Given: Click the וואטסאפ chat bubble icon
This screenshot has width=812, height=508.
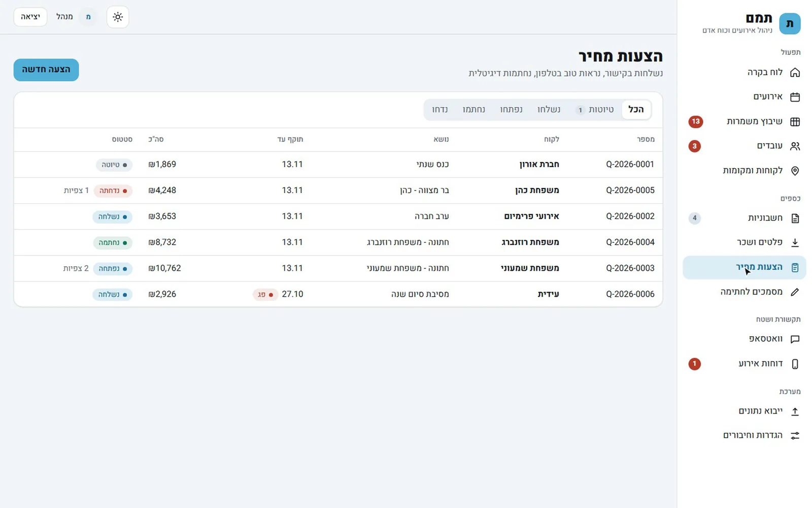Looking at the screenshot, I should 795,339.
